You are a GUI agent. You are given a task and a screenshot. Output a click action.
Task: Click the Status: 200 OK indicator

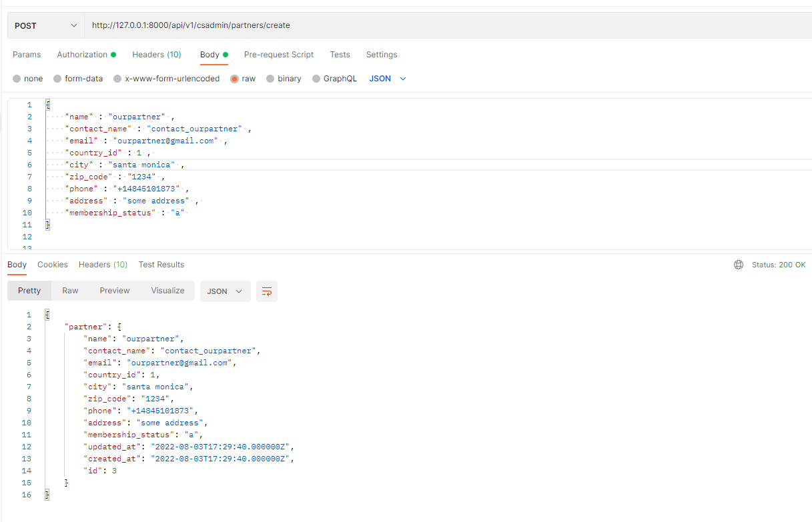coord(779,265)
